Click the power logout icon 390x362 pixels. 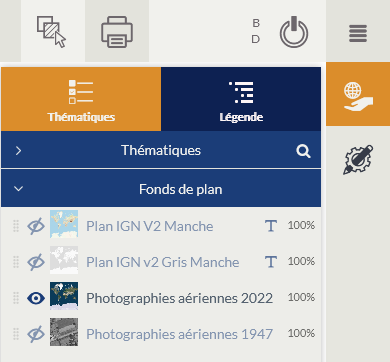294,32
